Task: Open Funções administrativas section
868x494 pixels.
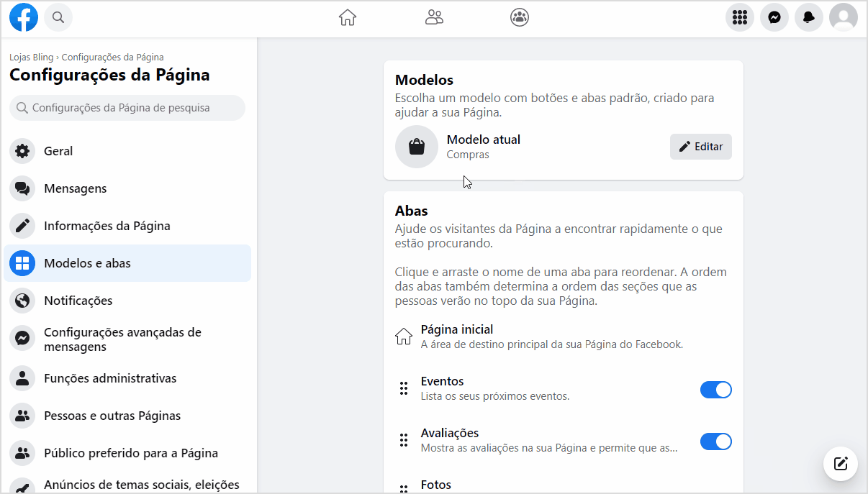Action: coord(127,378)
